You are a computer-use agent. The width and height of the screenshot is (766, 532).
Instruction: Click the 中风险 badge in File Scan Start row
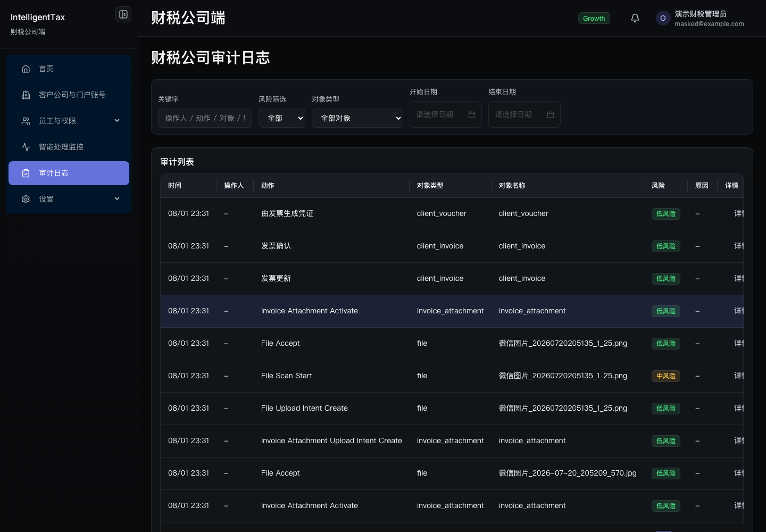click(x=666, y=376)
